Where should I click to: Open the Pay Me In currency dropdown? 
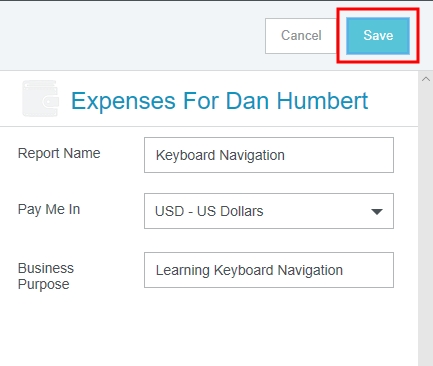tap(269, 211)
